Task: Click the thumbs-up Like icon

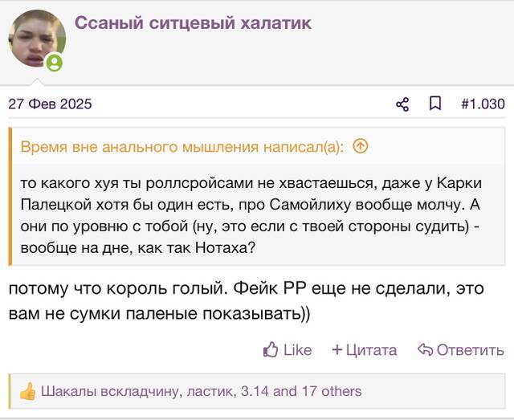Action: pyautogui.click(x=271, y=349)
